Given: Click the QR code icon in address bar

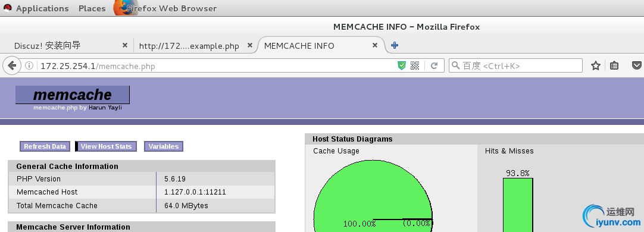Looking at the screenshot, I should click(415, 65).
